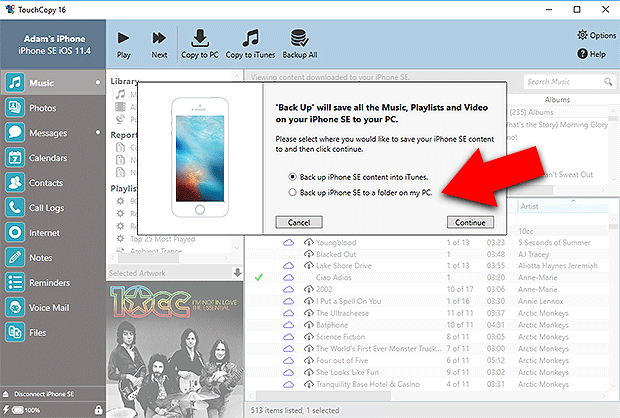
Task: Click Backup All toolbar icon
Action: tap(299, 38)
